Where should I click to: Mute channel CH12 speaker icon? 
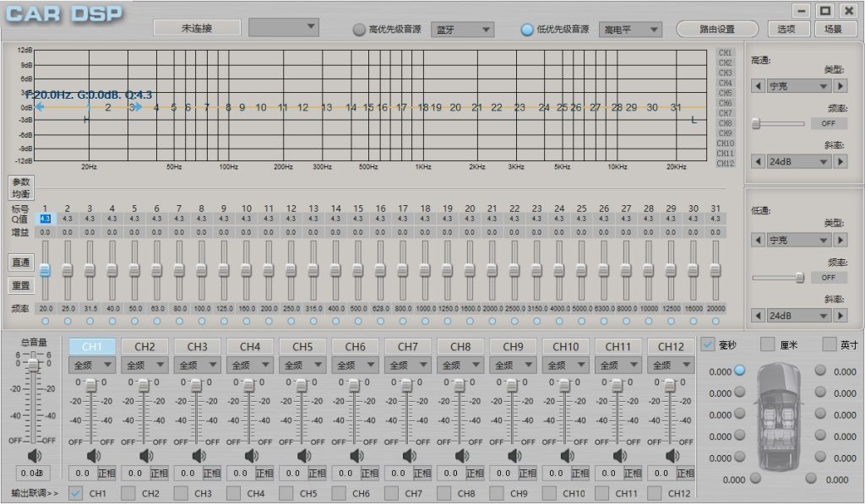[x=672, y=456]
